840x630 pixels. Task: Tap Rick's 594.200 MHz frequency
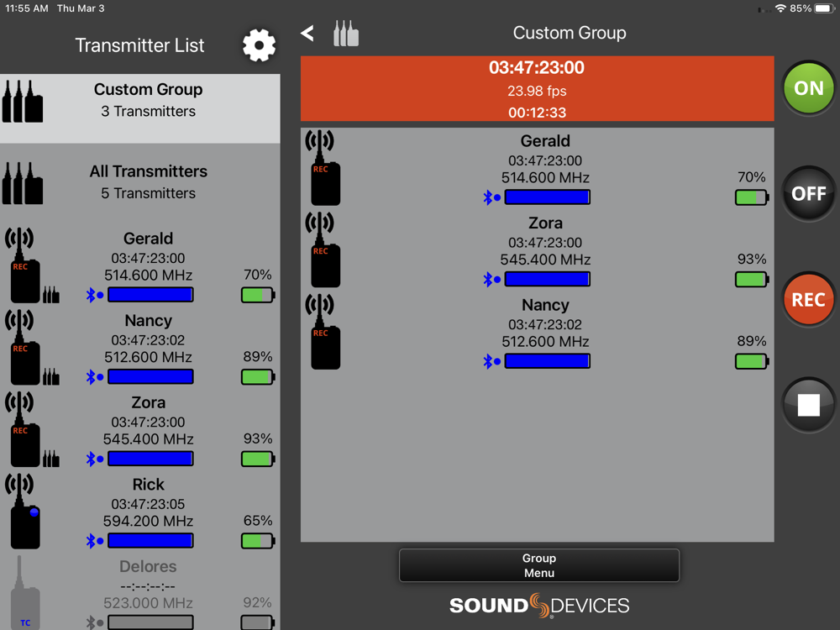149,522
